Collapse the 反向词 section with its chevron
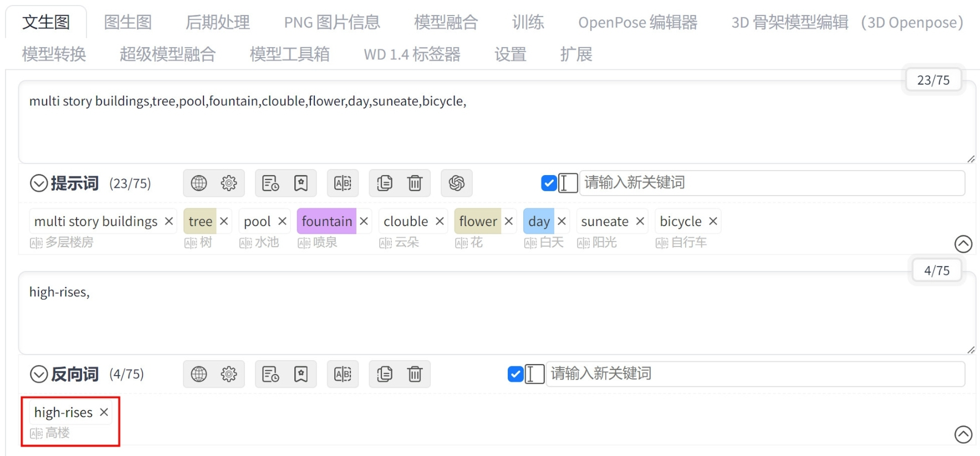The image size is (980, 456). point(39,374)
